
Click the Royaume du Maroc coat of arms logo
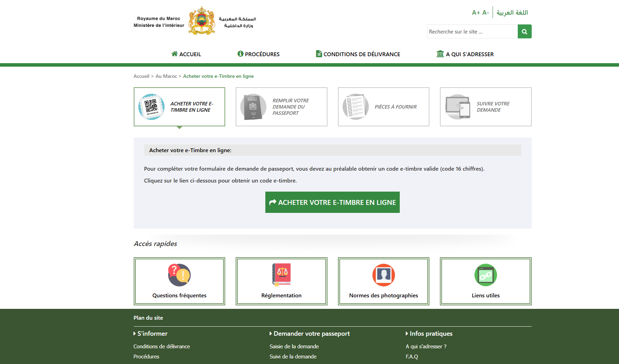(202, 21)
